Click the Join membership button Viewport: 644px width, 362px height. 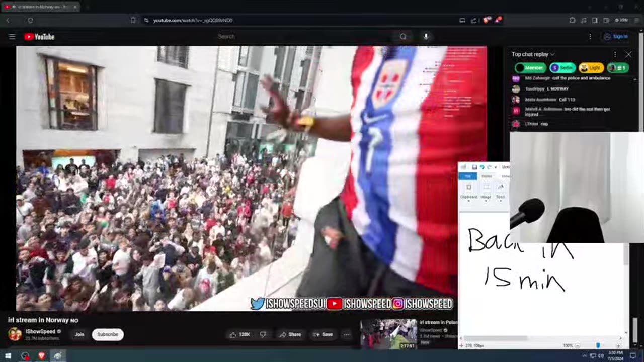point(79,334)
